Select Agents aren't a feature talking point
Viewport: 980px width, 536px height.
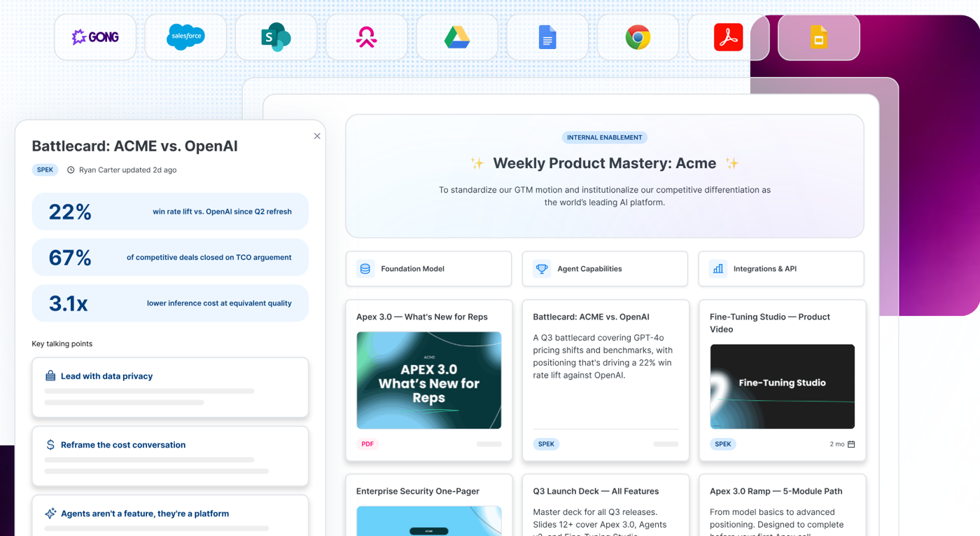pos(170,516)
